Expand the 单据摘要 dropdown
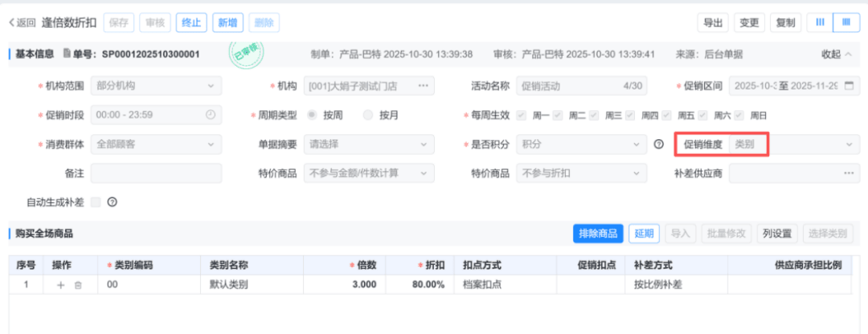Screen dimensions: 868x334 (x=368, y=144)
